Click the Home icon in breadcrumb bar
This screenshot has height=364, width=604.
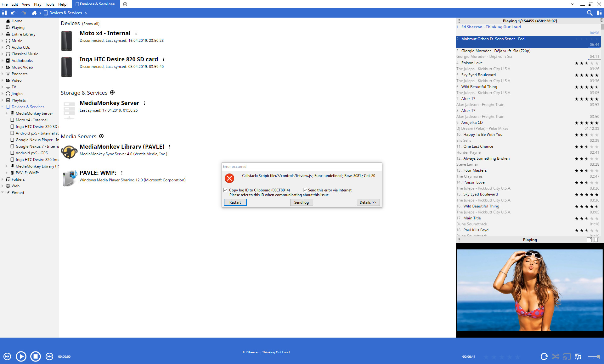(34, 13)
